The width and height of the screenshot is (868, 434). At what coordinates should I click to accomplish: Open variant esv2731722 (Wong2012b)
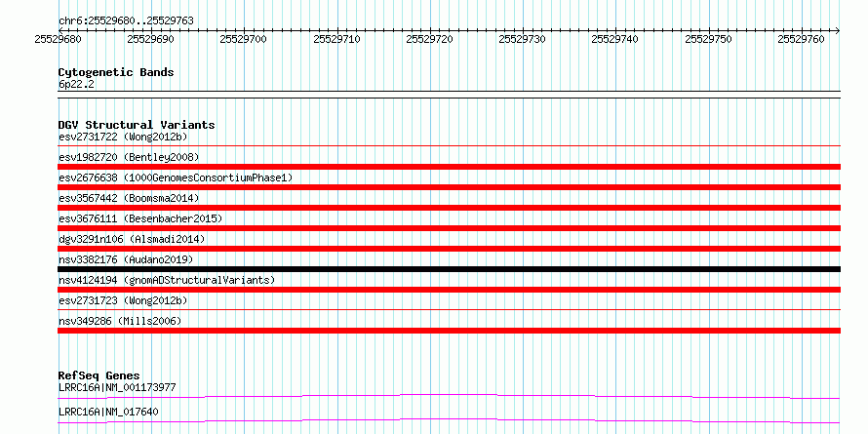pyautogui.click(x=123, y=137)
